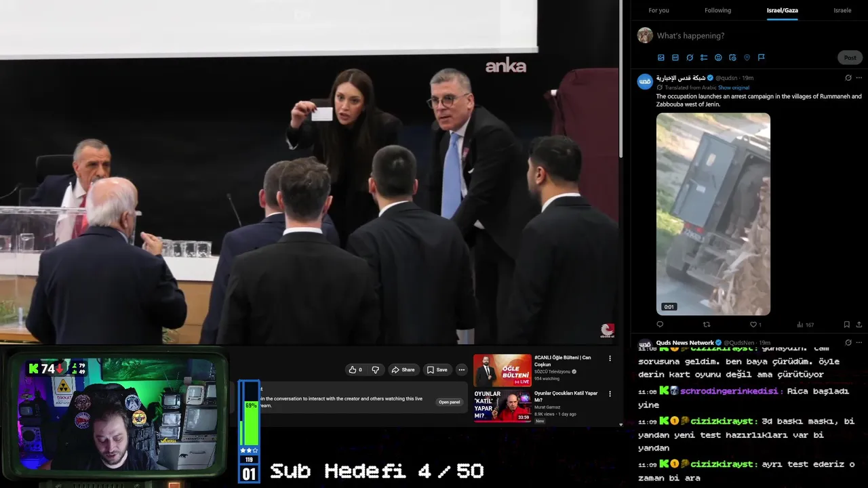Image resolution: width=868 pixels, height=488 pixels.
Task: Switch to the Israele tab
Action: [842, 10]
